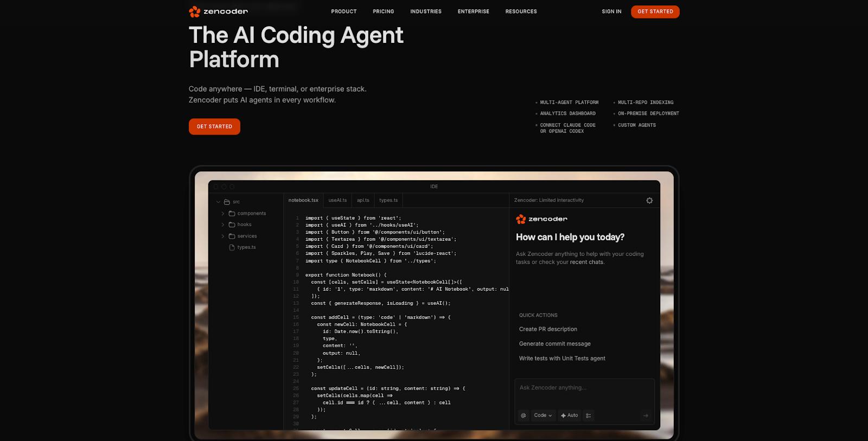868x441 pixels.
Task: Click the Multi-Repo Indexing feature text
Action: tap(646, 103)
